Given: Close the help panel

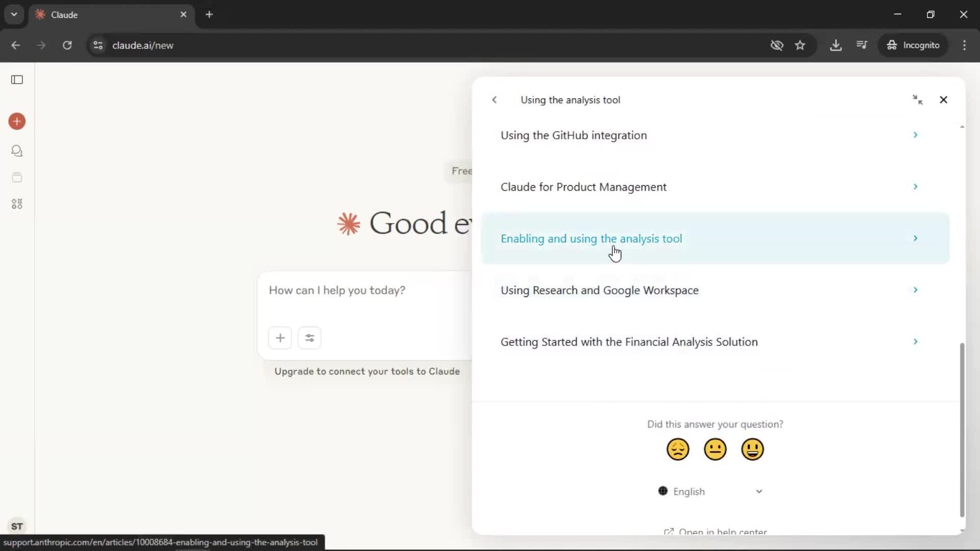Looking at the screenshot, I should point(943,100).
